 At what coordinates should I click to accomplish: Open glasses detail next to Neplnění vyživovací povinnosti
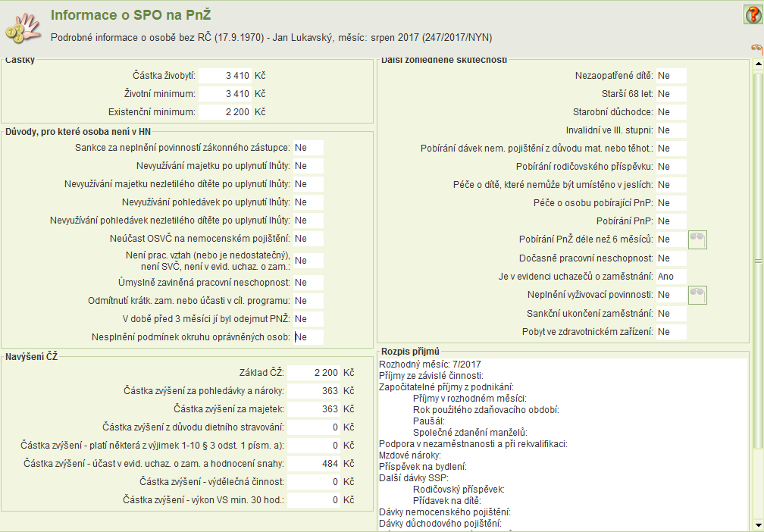tap(697, 296)
